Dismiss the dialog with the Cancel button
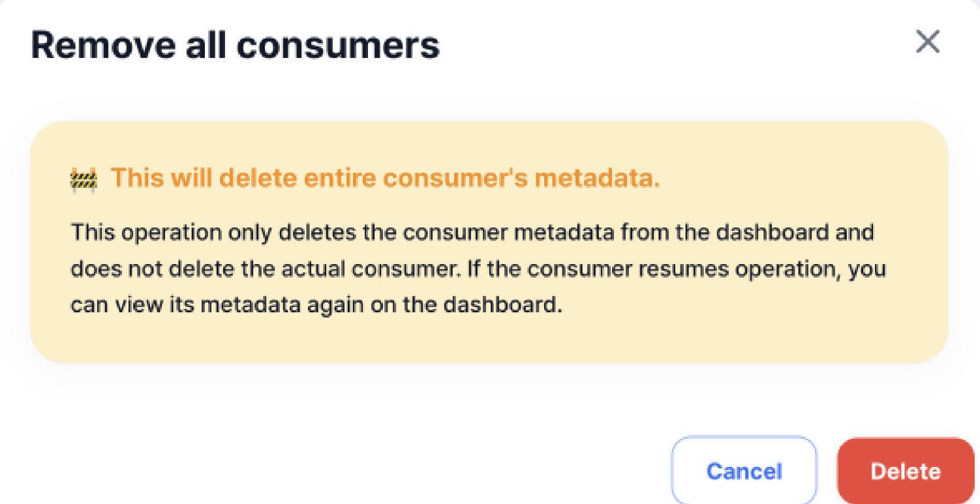This screenshot has width=980, height=504. pyautogui.click(x=744, y=471)
